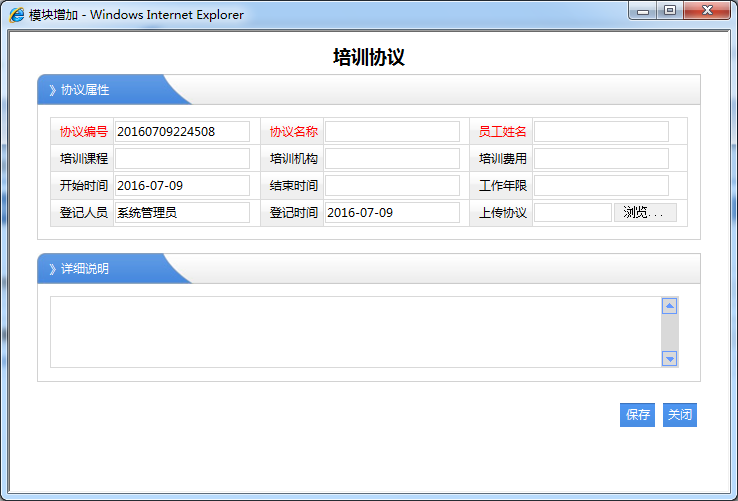This screenshot has height=501, width=738.
Task: Focus the 协议名称 text field
Action: click(x=392, y=132)
